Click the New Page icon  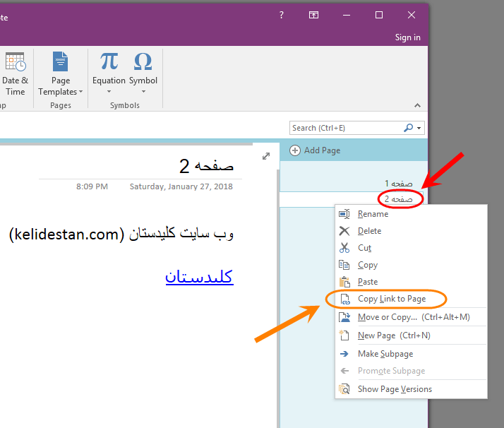tap(344, 335)
